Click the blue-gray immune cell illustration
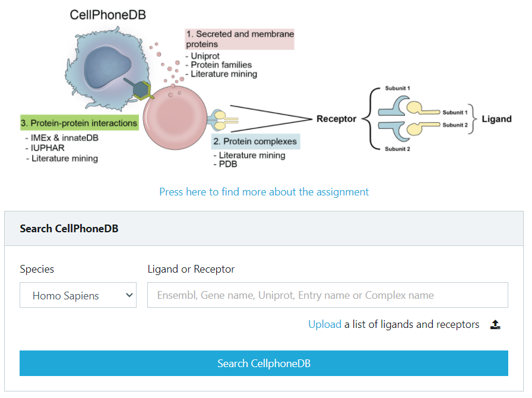This screenshot has width=532, height=398. [107, 70]
